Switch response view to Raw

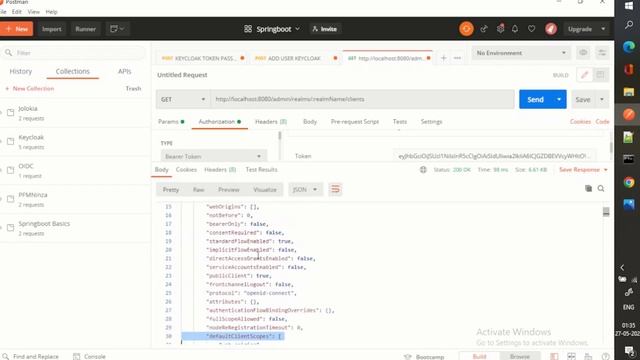[x=198, y=189]
